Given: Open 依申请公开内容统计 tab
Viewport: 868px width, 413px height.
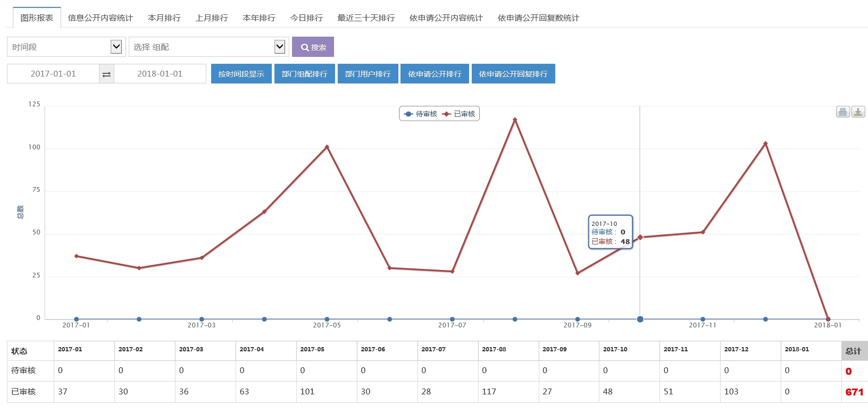Looking at the screenshot, I should click(x=446, y=18).
